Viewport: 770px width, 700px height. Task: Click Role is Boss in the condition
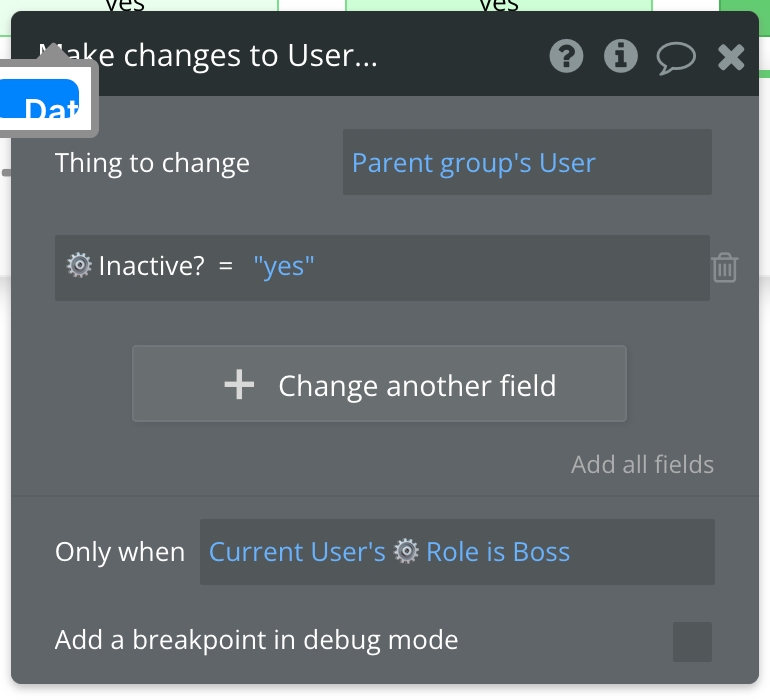(x=497, y=552)
